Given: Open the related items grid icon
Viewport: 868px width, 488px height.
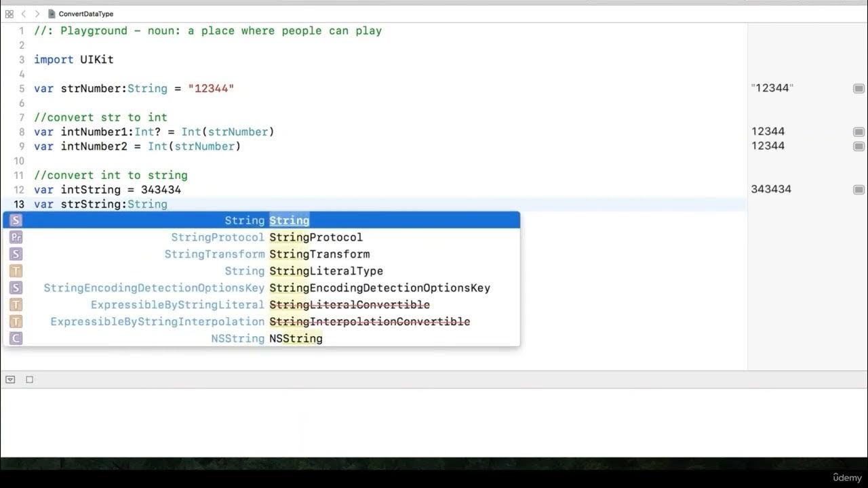Looking at the screenshot, I should (x=9, y=14).
